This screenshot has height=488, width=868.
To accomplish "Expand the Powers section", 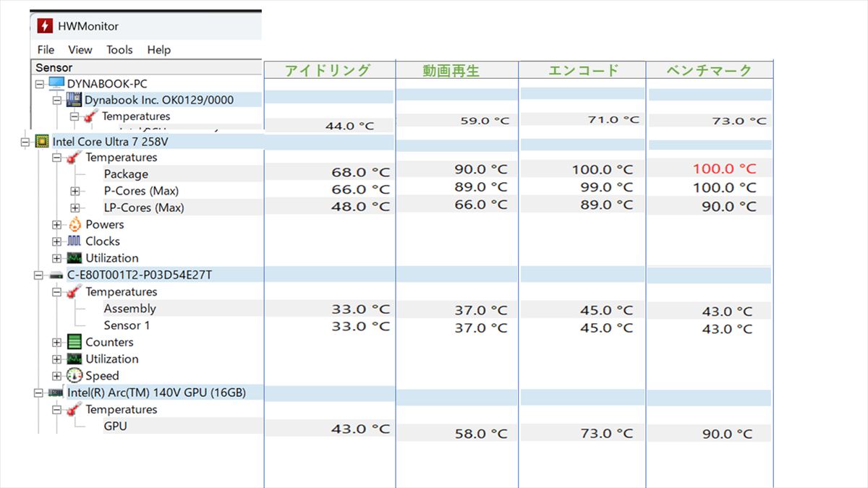I will (57, 225).
